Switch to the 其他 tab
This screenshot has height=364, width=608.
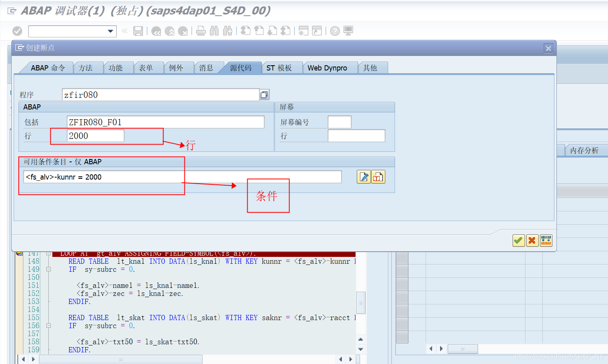tap(370, 68)
